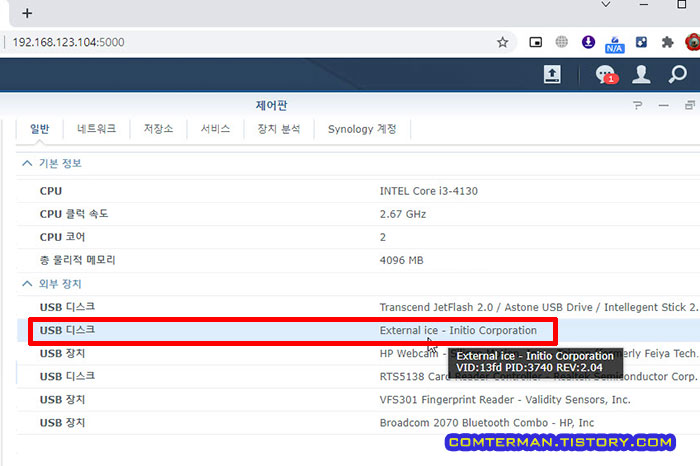Screen dimensions: 700x466
Task: Select the VFS301 Fingerprint Reader row
Action: 358,399
